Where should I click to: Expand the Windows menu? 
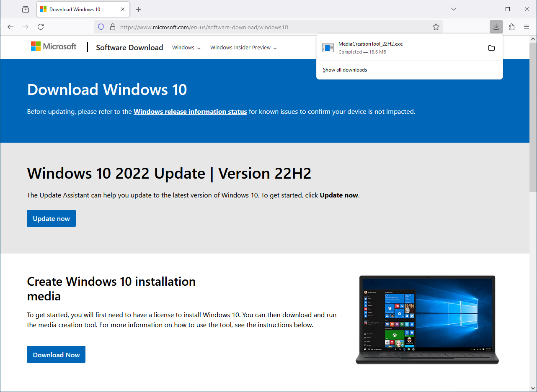click(186, 48)
